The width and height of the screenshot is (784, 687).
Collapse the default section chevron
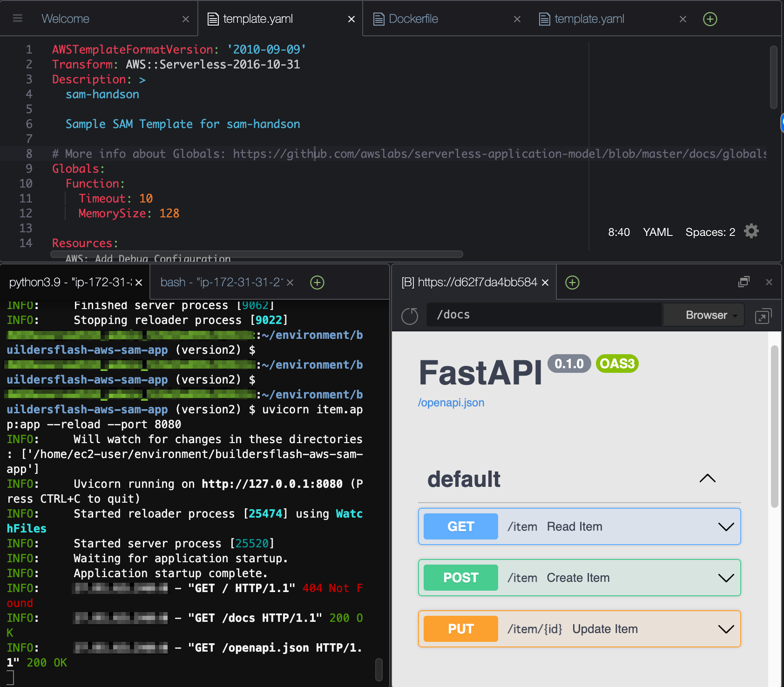[708, 478]
